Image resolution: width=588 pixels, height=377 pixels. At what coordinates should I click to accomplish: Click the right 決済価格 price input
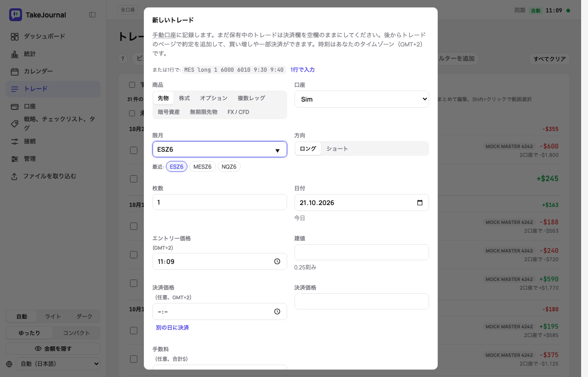(x=362, y=302)
